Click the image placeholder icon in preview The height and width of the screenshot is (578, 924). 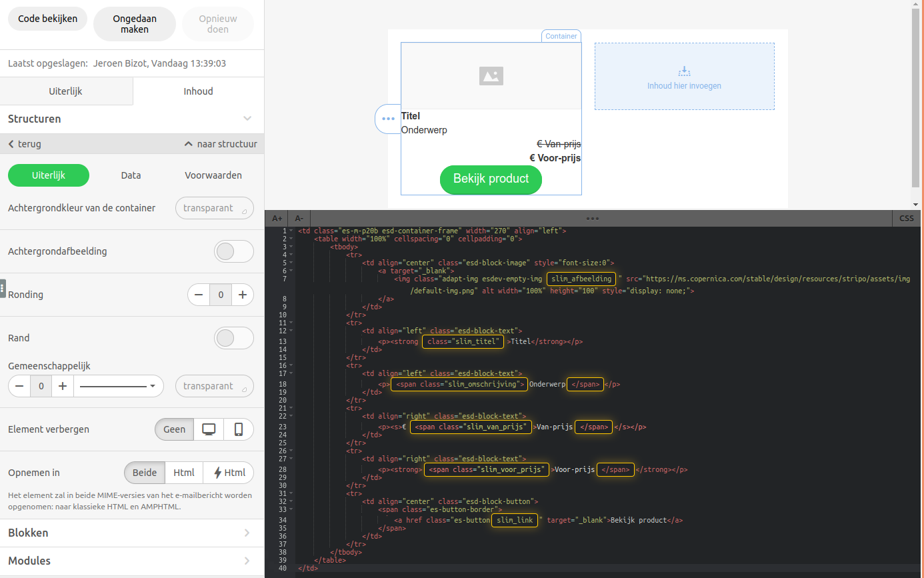pos(491,76)
